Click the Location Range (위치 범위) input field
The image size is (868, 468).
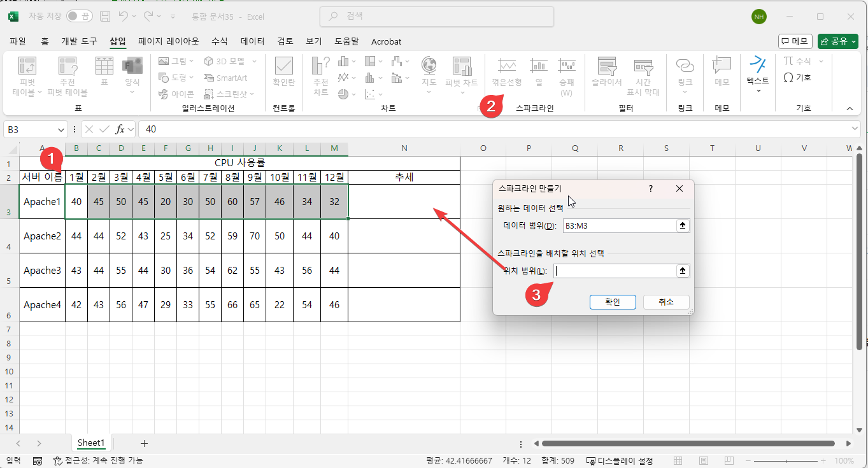615,271
